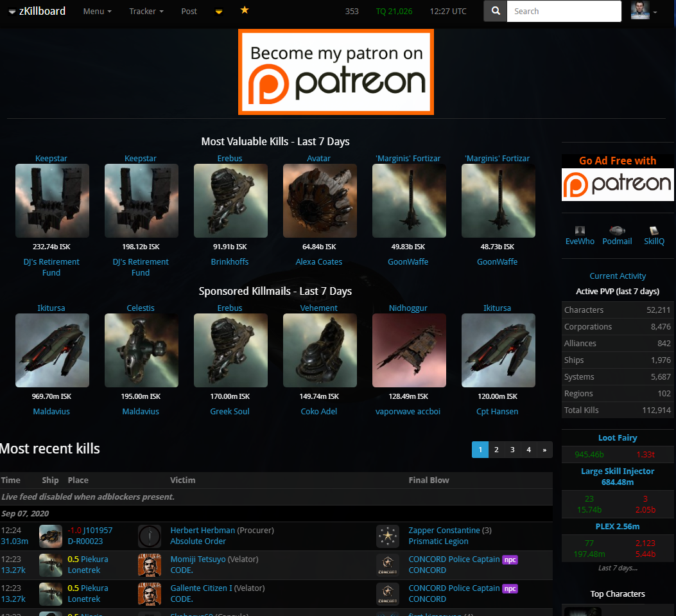Viewport: 676px width, 616px height.
Task: Open the Greek Soul pilot link
Action: pos(230,412)
